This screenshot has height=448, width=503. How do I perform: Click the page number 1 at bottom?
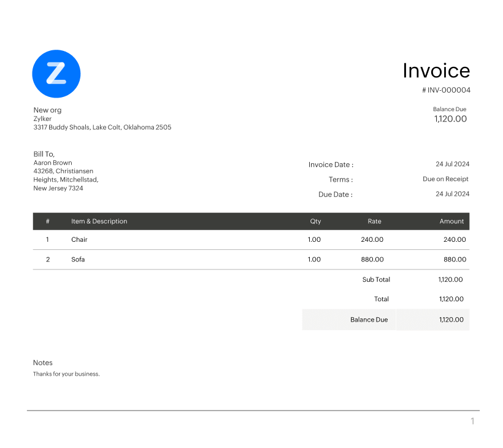[x=472, y=421]
